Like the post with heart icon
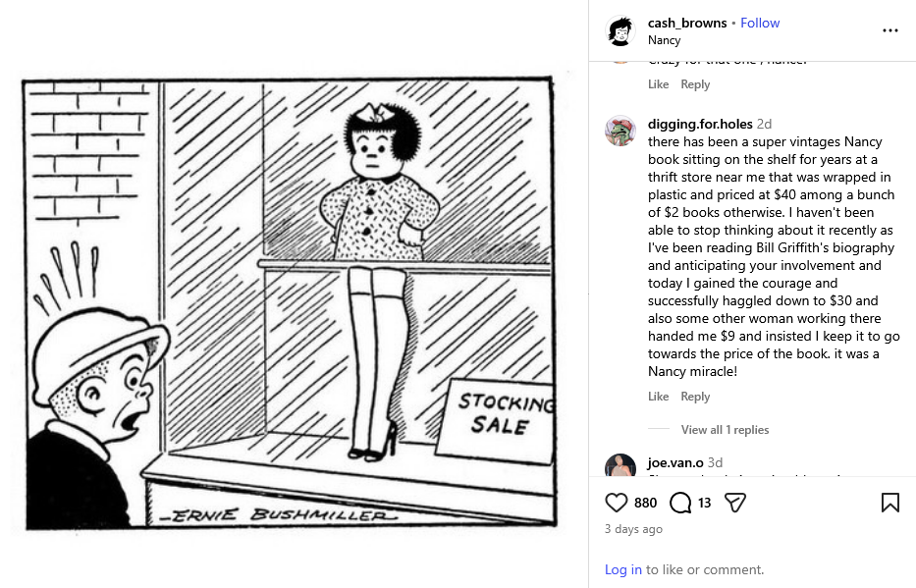916x588 pixels. 617,503
